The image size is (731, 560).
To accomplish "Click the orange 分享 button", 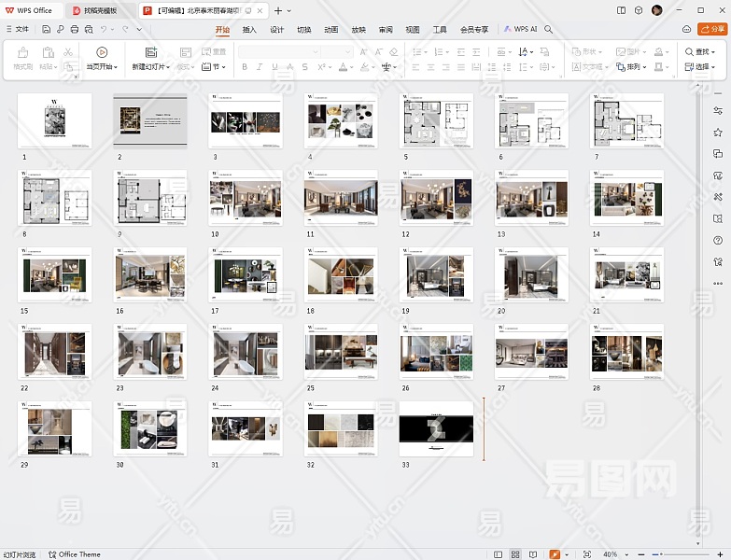I will (712, 29).
